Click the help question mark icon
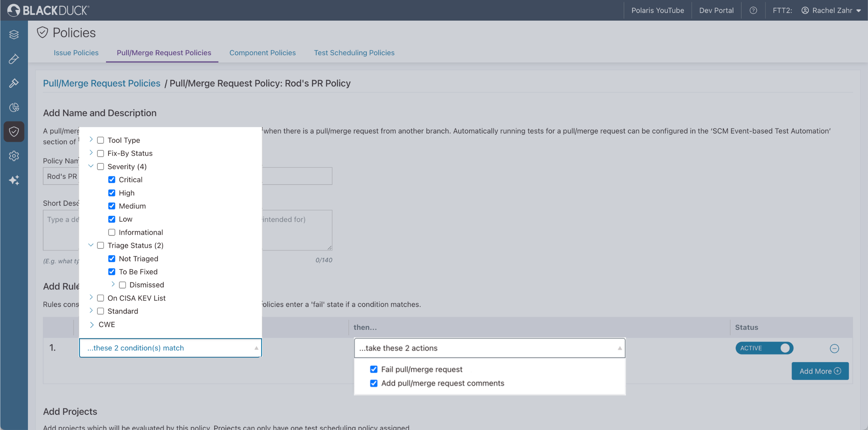The height and width of the screenshot is (430, 868). coord(753,10)
